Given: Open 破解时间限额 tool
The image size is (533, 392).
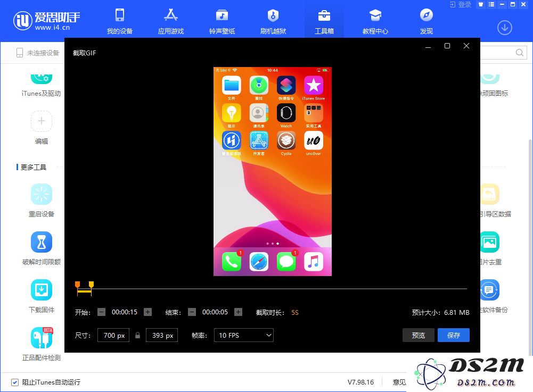Looking at the screenshot, I should 42,248.
